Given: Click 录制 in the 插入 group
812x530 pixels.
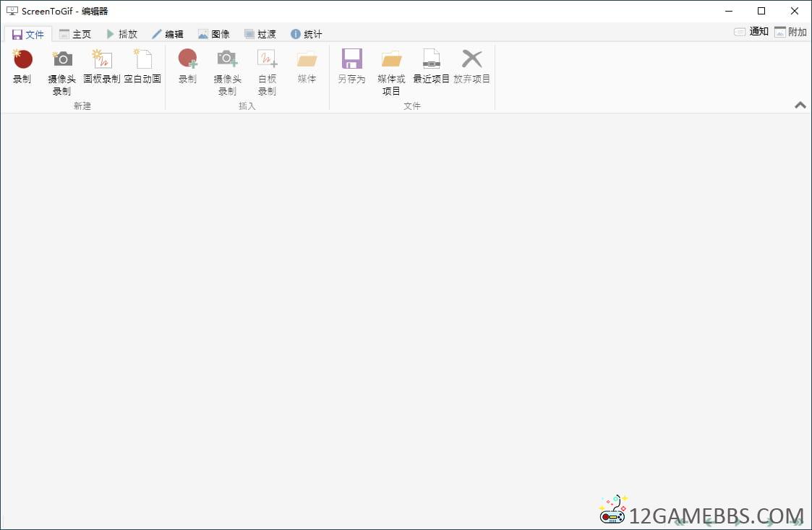Looking at the screenshot, I should (187, 60).
